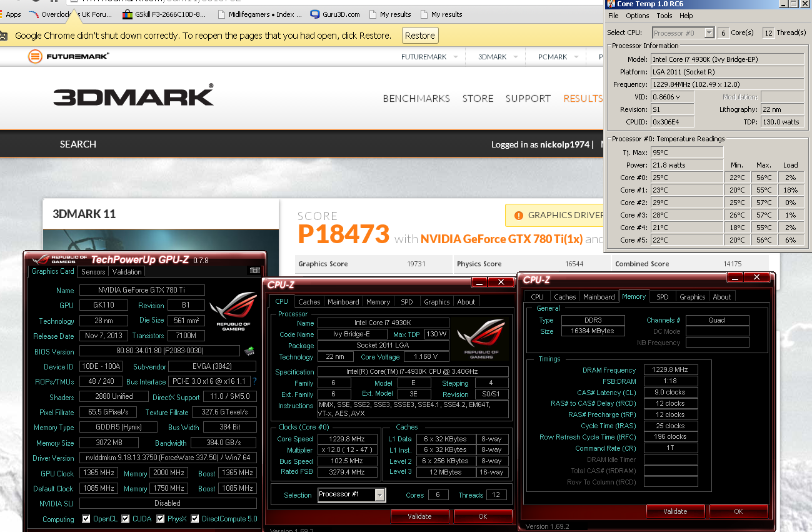The image size is (812, 532).
Task: Open RESULTS navigation link
Action: point(583,99)
